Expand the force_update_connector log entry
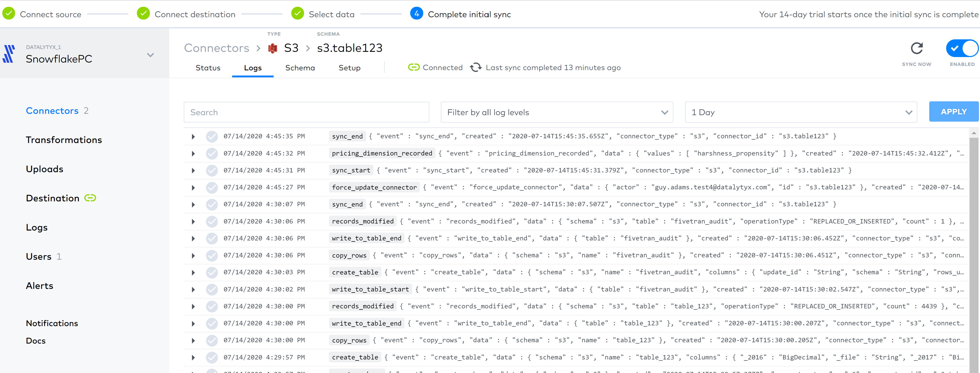980x373 pixels. 193,187
